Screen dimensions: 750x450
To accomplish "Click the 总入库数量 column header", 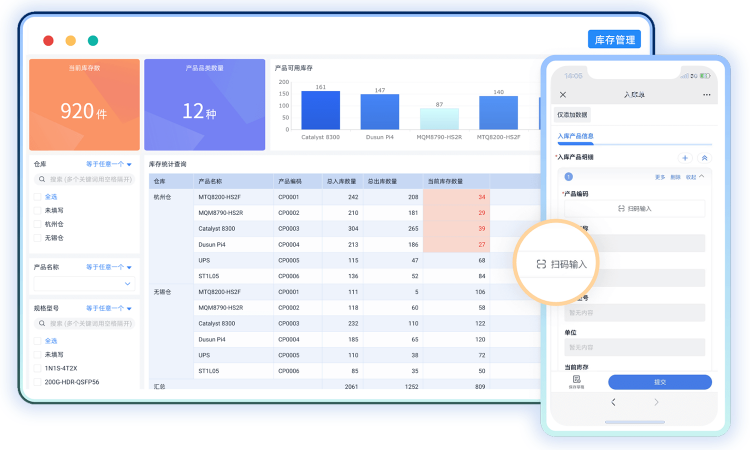I will (342, 181).
